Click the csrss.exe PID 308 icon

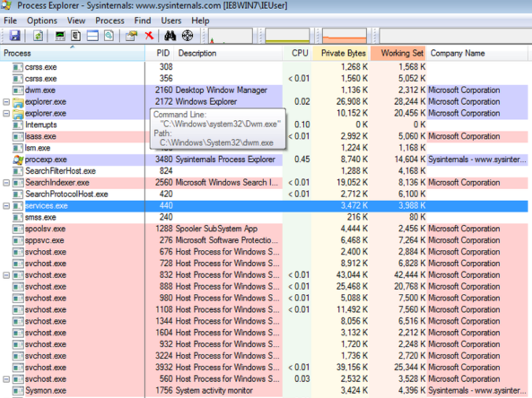click(x=18, y=67)
